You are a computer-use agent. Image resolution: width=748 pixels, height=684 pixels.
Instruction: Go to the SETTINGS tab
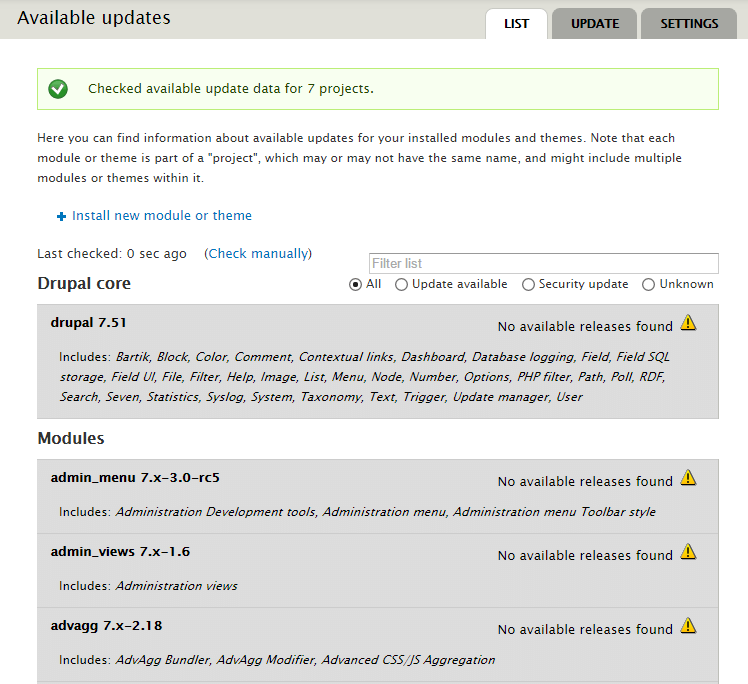coord(689,24)
